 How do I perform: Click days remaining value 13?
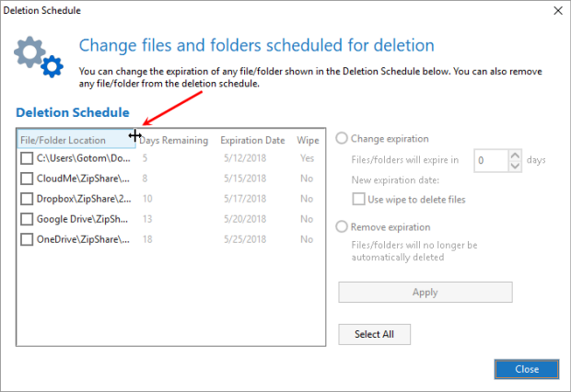click(x=147, y=219)
